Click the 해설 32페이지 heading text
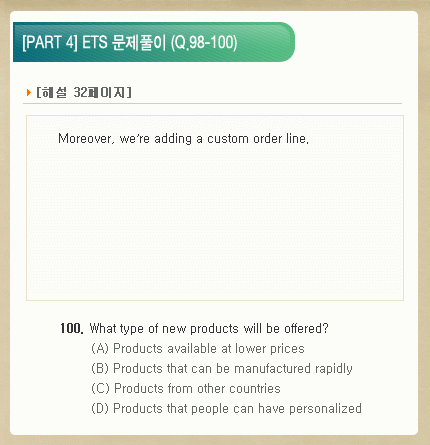Image resolution: width=430 pixels, height=445 pixels. (x=84, y=92)
